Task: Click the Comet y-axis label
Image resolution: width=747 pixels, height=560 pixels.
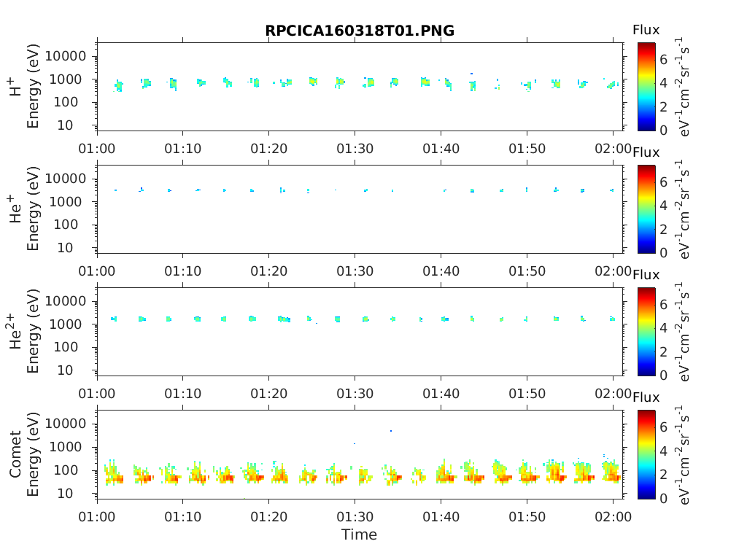Action: click(x=15, y=454)
